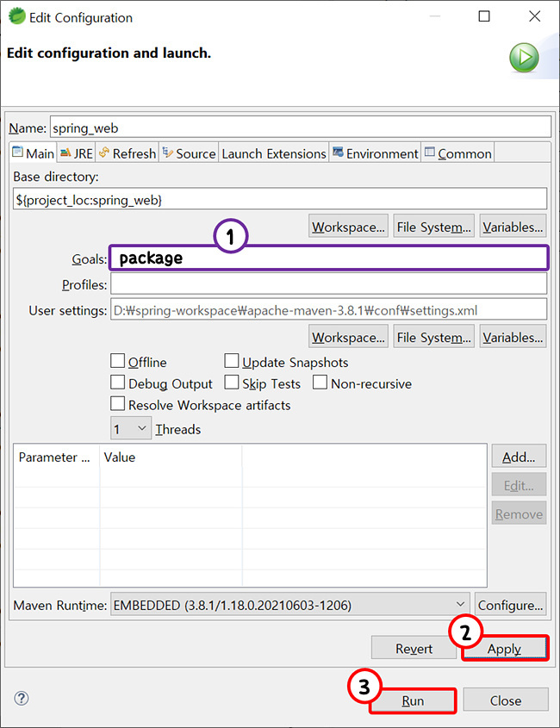The image size is (560, 728).
Task: Click Workspace button under Base directory
Action: click(x=348, y=227)
